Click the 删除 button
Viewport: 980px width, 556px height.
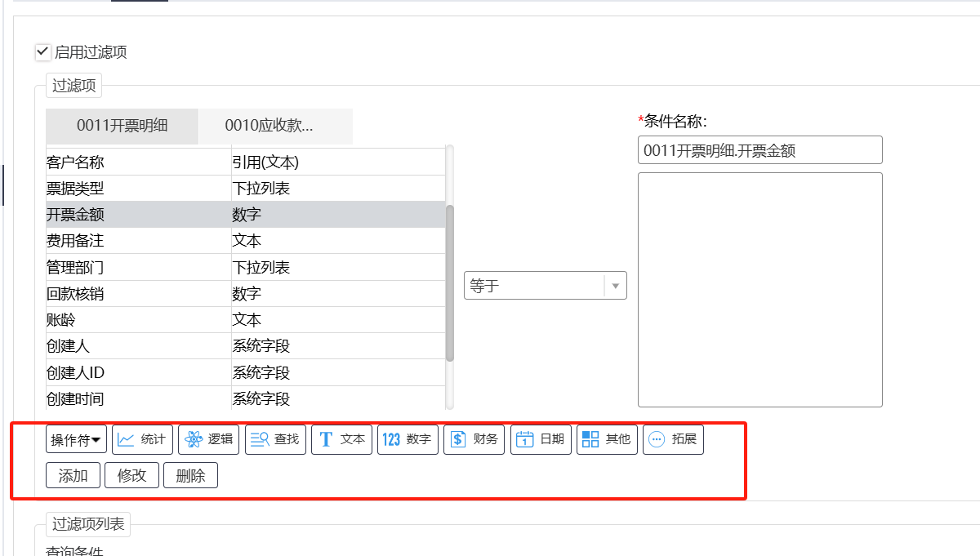190,475
